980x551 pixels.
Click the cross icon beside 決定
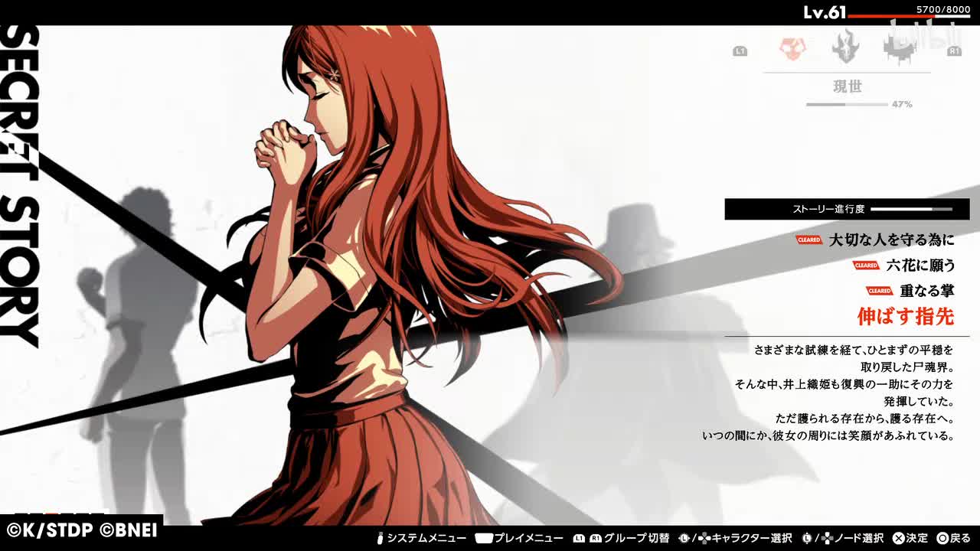click(x=899, y=539)
